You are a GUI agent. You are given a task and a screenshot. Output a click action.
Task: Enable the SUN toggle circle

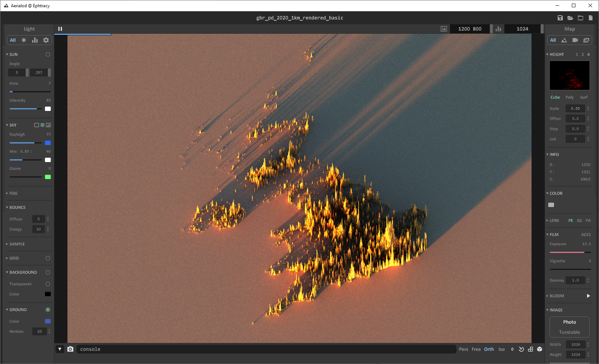[x=47, y=54]
